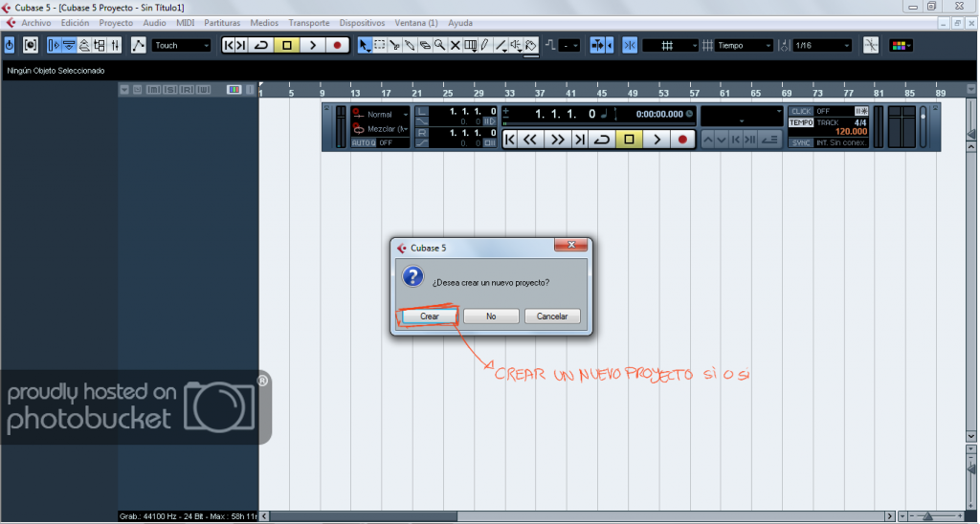Toggle the CLICK metronome button

pos(801,111)
